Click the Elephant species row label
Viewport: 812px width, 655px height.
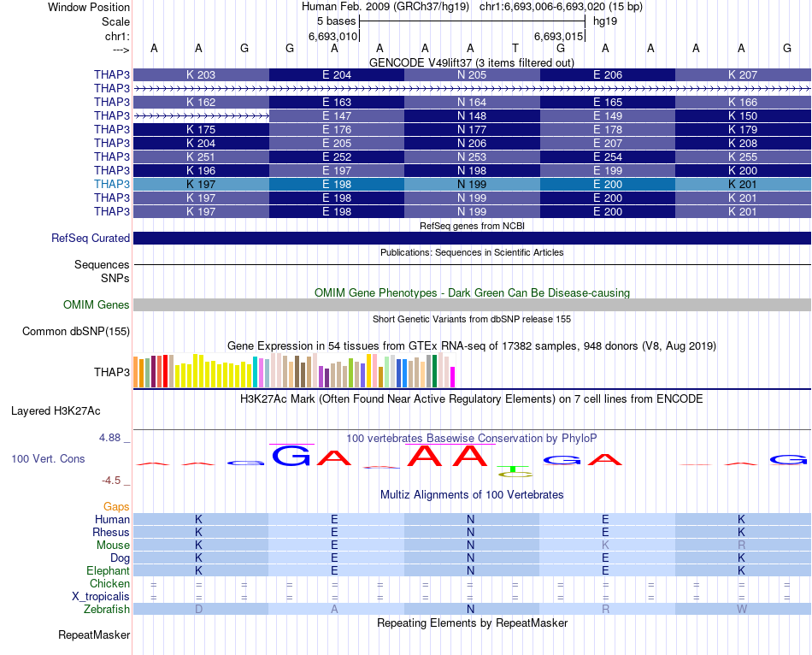tap(109, 570)
